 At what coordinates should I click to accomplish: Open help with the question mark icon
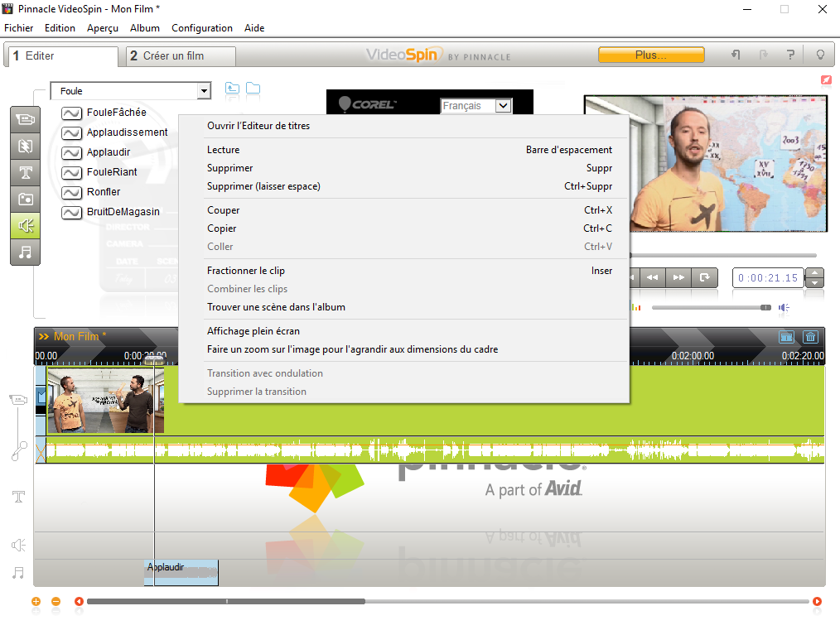(790, 55)
